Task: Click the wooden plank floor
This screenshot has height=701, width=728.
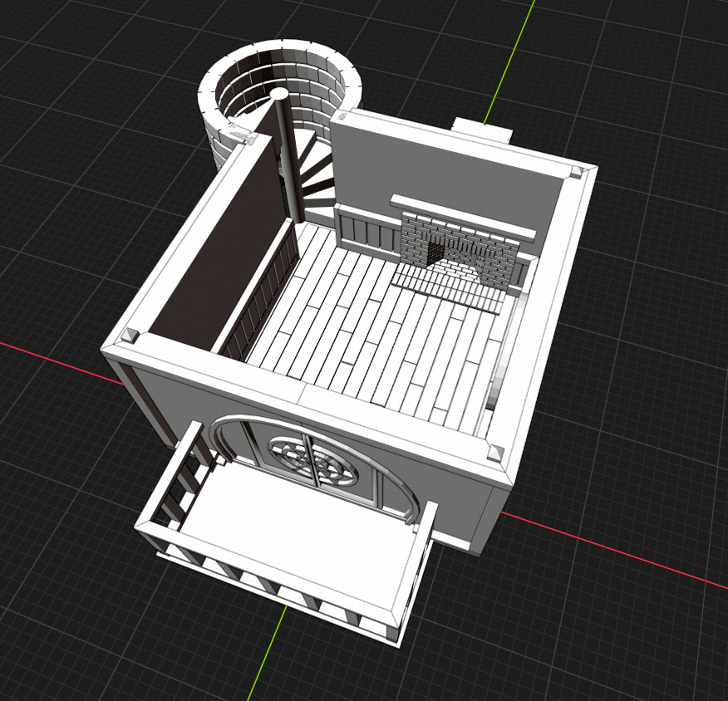Action: 374,332
